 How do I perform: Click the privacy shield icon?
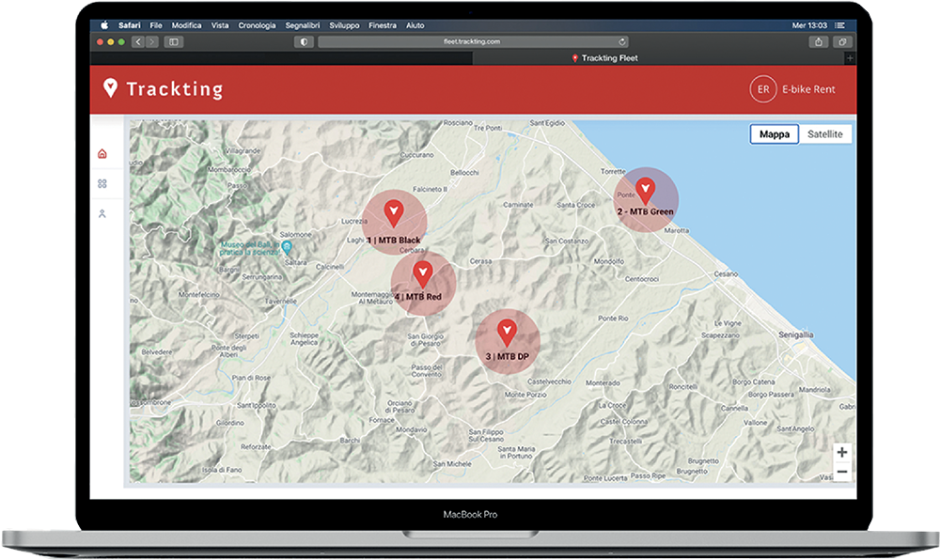point(304,42)
